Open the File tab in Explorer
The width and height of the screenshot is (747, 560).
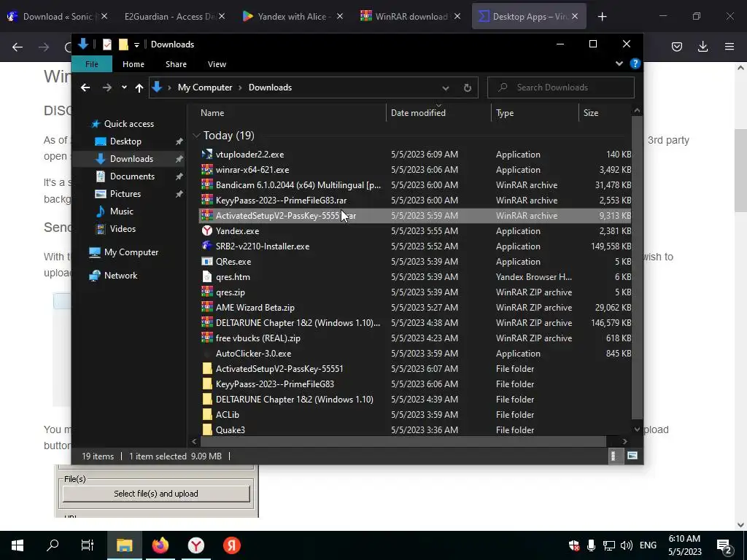(x=92, y=64)
